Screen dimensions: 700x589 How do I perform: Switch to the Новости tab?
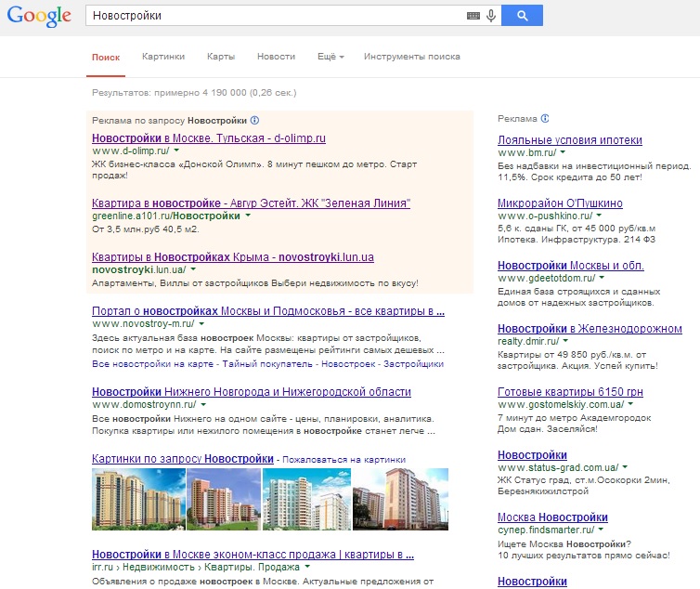coord(277,57)
